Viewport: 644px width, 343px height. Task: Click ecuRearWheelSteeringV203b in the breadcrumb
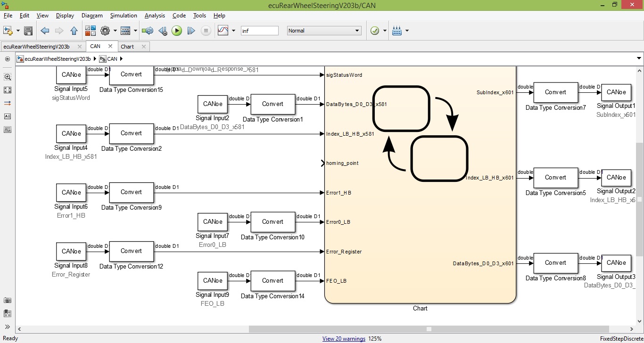[x=58, y=59]
